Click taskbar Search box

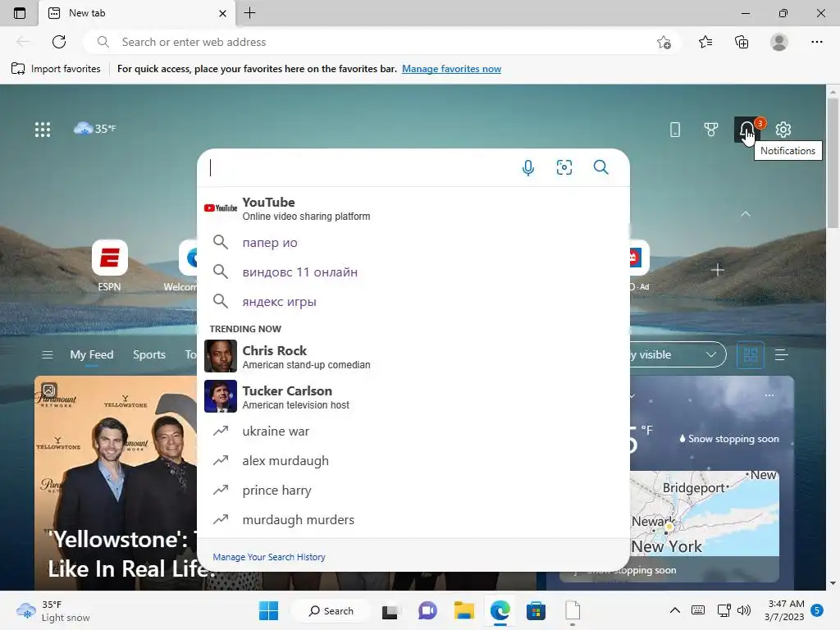pos(331,610)
